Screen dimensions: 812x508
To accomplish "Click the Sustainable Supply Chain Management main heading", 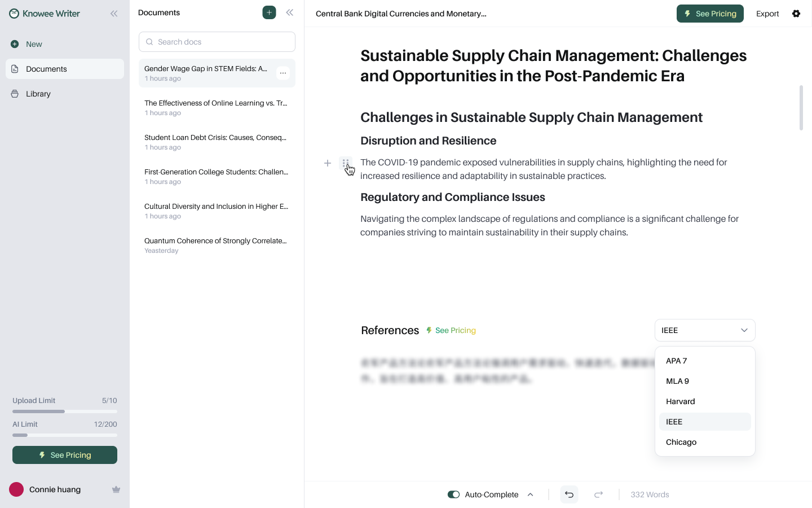I will coord(554,65).
